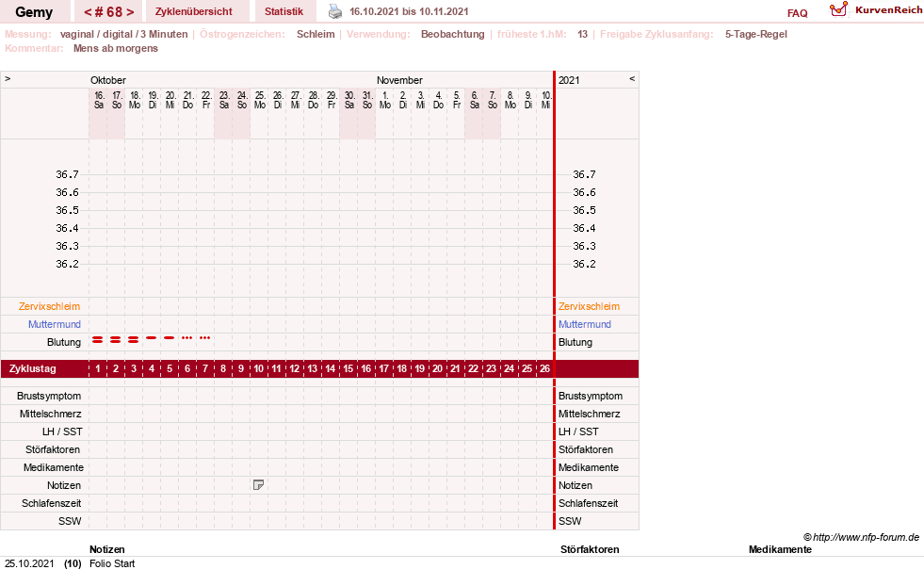
Task: Click 'Schleim' estrogen sign value
Action: tap(316, 34)
